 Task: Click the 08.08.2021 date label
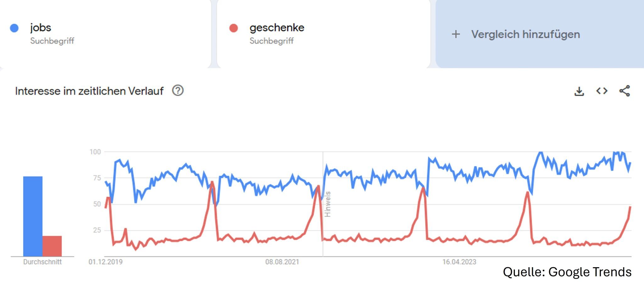click(x=282, y=262)
